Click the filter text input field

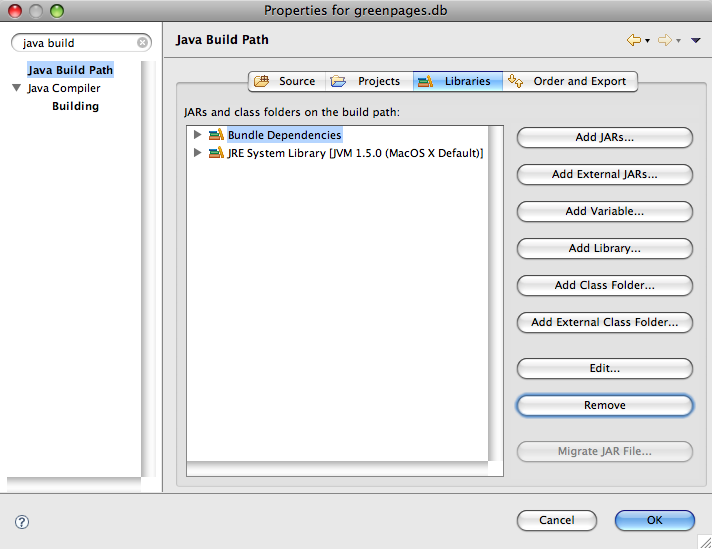coord(78,43)
